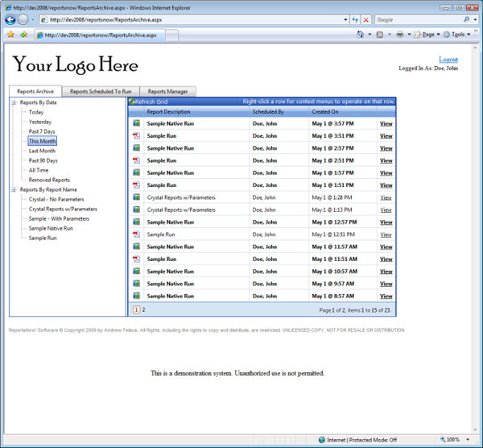Viewport: 483px width, 448px height.
Task: Open a new blank browser tab
Action: click(x=172, y=35)
